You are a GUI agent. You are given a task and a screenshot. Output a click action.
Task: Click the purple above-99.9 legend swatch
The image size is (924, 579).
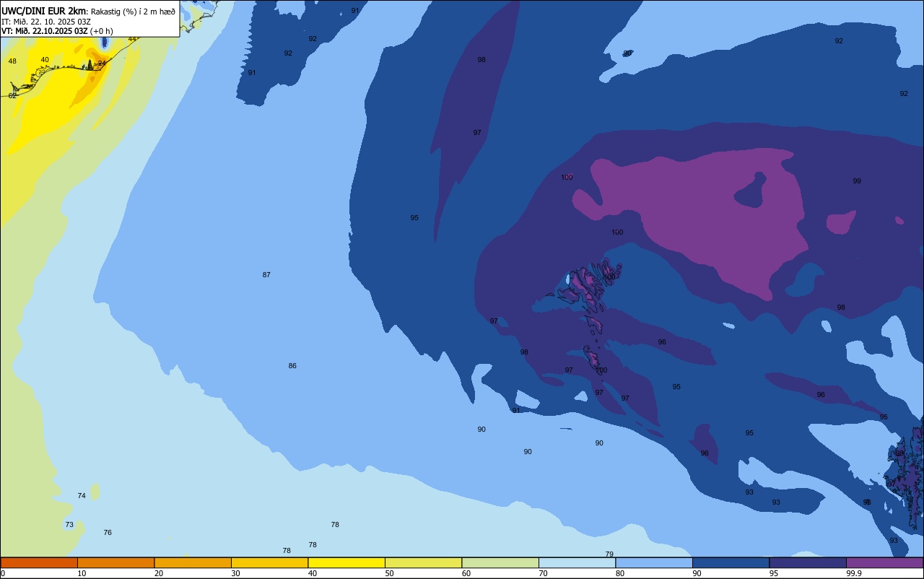tap(884, 562)
